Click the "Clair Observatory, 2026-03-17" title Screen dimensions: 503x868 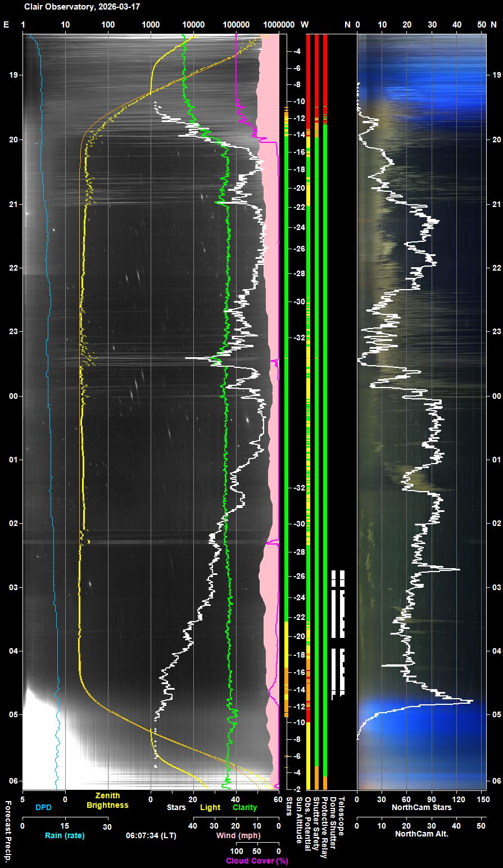point(82,7)
